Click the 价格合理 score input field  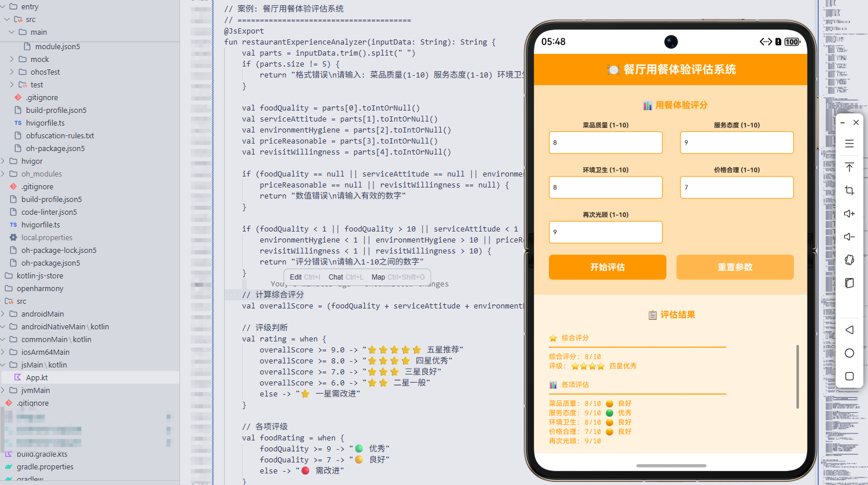(737, 188)
